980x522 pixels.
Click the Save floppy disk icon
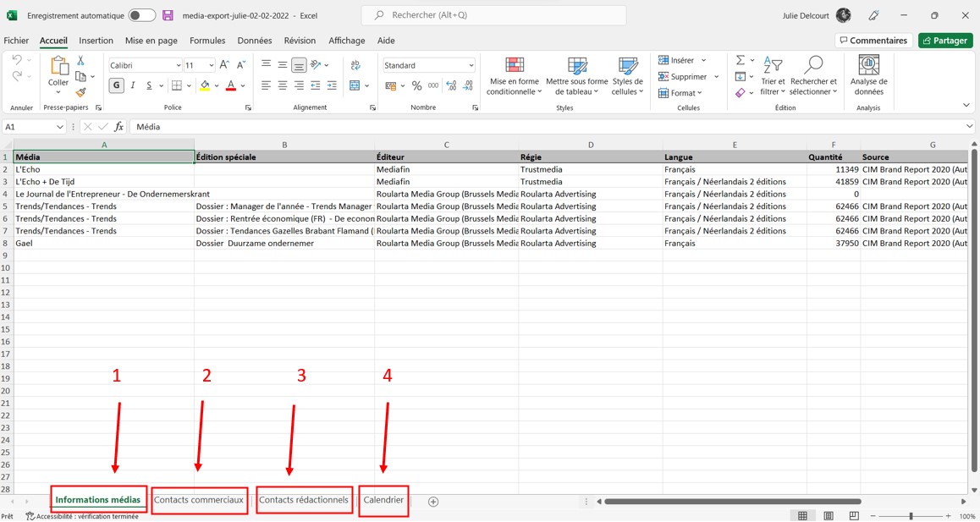(168, 15)
